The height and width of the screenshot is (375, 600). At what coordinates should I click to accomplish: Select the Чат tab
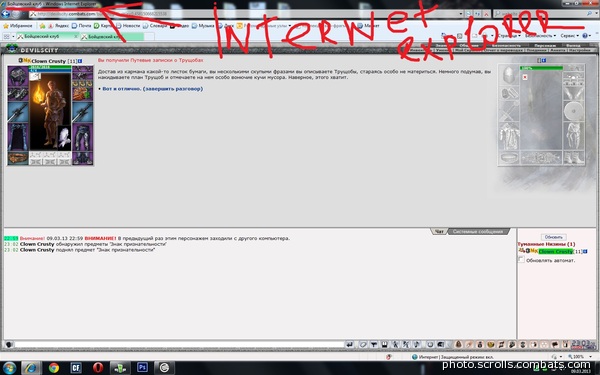[x=440, y=232]
